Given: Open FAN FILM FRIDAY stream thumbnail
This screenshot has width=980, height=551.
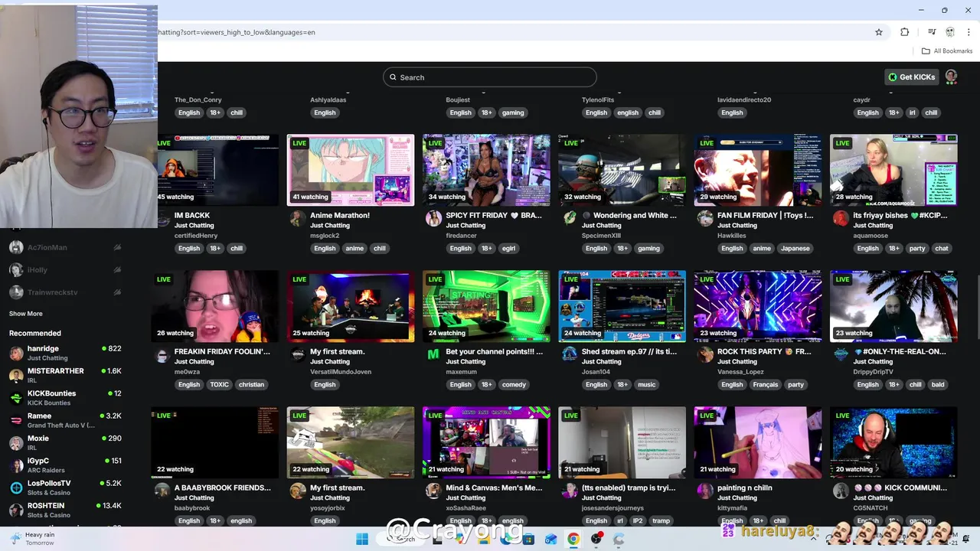Looking at the screenshot, I should 758,170.
